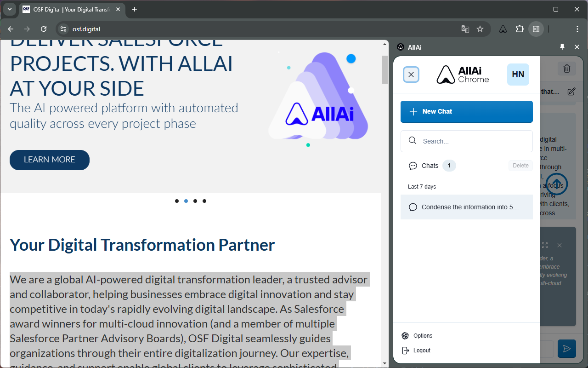Close the AllAi side panel
This screenshot has height=368, width=588.
(x=577, y=47)
